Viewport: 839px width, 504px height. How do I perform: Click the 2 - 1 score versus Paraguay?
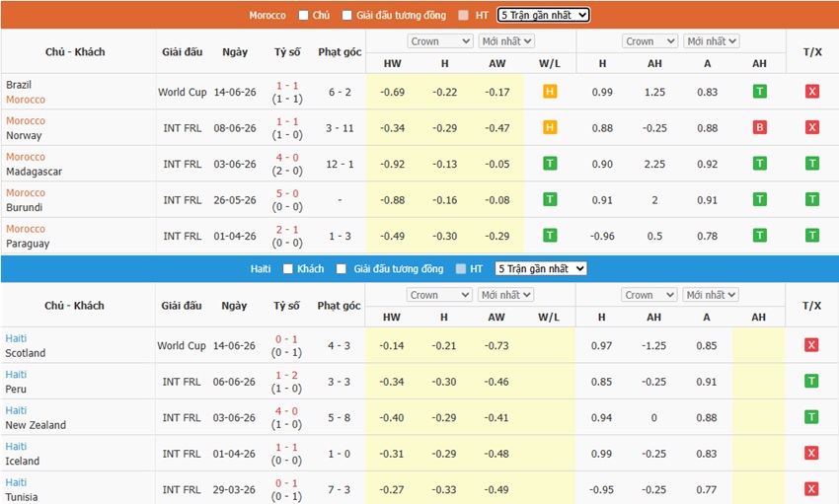287,229
